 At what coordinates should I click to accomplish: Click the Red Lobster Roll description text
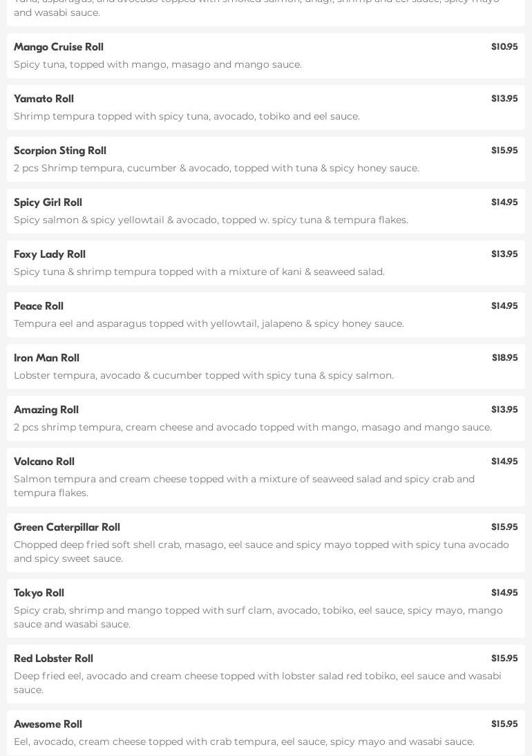257,683
